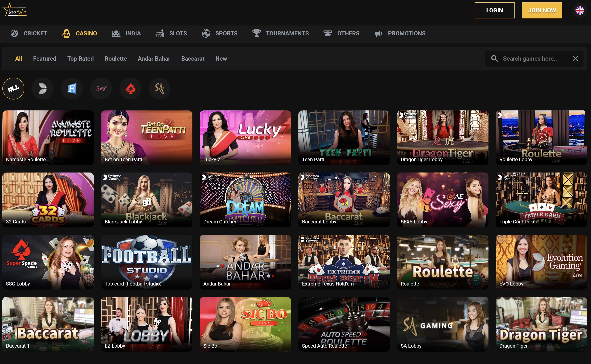Click the LOGIN button
Screen dimensions: 591x364
[494, 10]
